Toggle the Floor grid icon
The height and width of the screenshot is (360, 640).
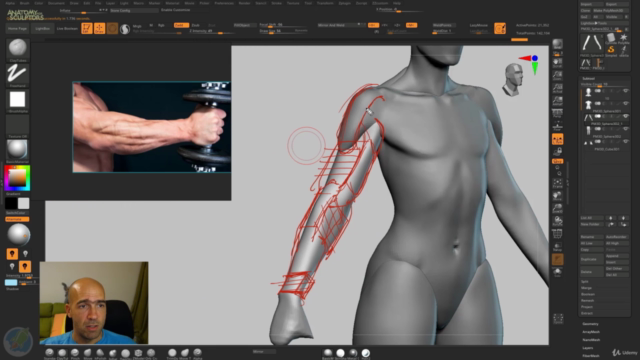[557, 126]
